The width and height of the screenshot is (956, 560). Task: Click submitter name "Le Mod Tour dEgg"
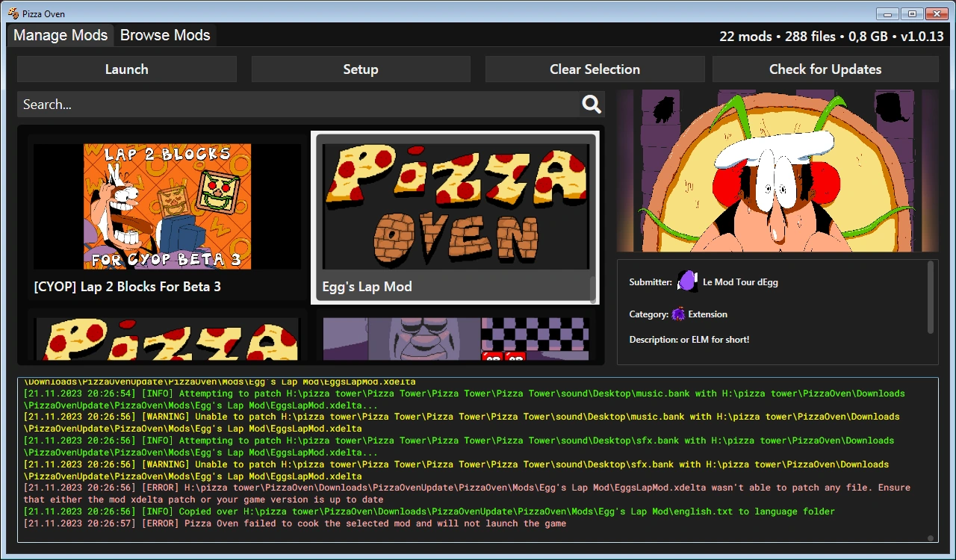pos(740,282)
